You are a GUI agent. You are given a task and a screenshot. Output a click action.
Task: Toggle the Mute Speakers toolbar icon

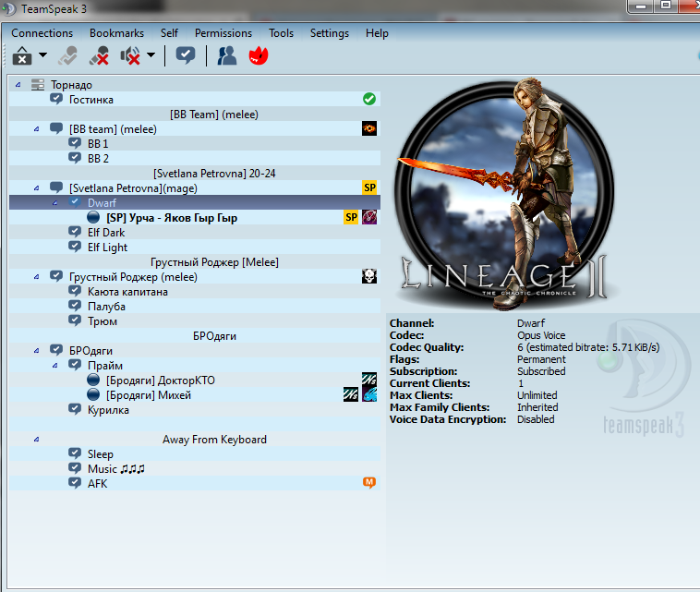pyautogui.click(x=131, y=56)
